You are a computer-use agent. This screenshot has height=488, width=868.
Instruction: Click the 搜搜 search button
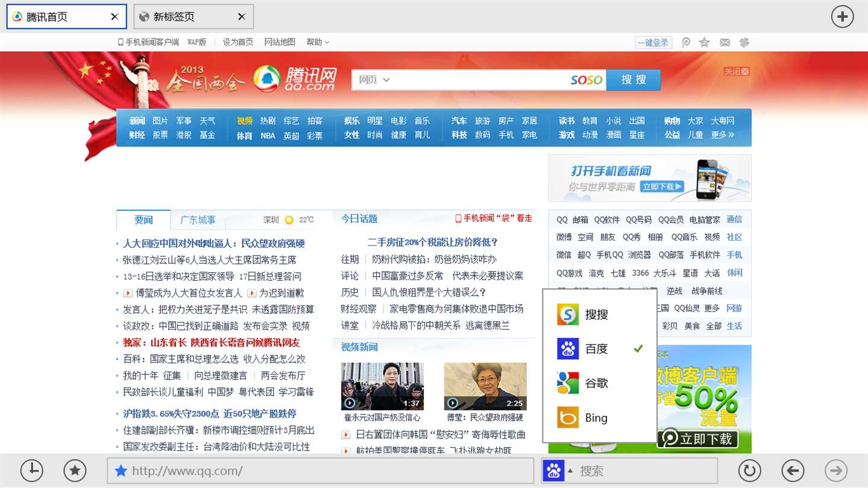coord(634,80)
